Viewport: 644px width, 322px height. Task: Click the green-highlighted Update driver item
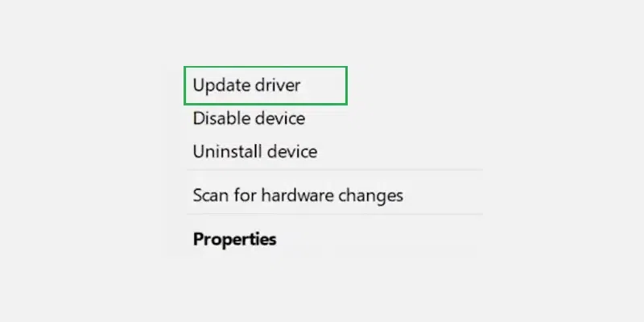coord(266,85)
